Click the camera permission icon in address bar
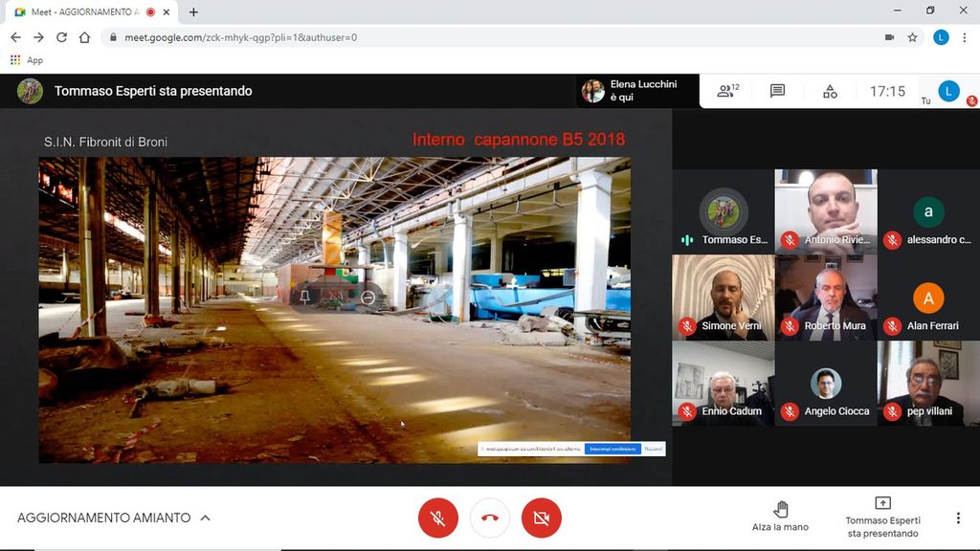Viewport: 980px width, 551px height. [x=889, y=37]
